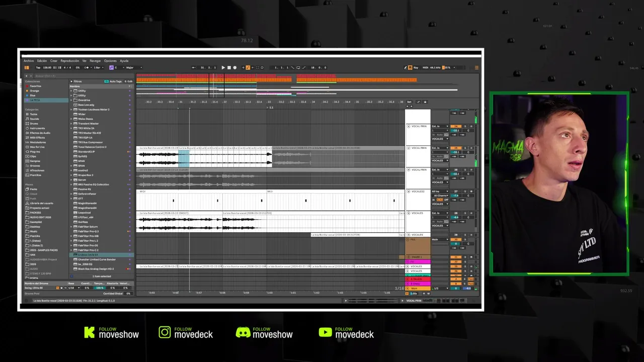Toggle track activator 24 on VOCAL PRIN

456,126
